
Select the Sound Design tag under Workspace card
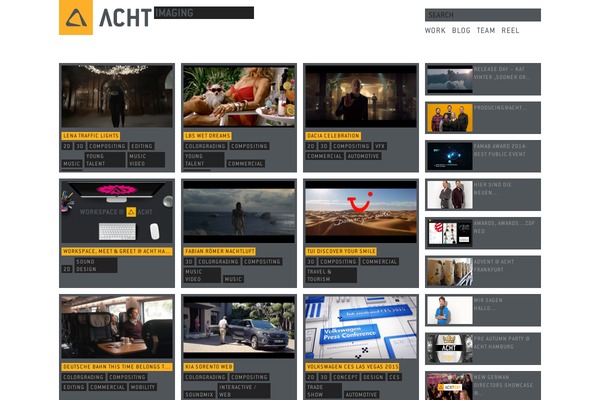point(96,265)
